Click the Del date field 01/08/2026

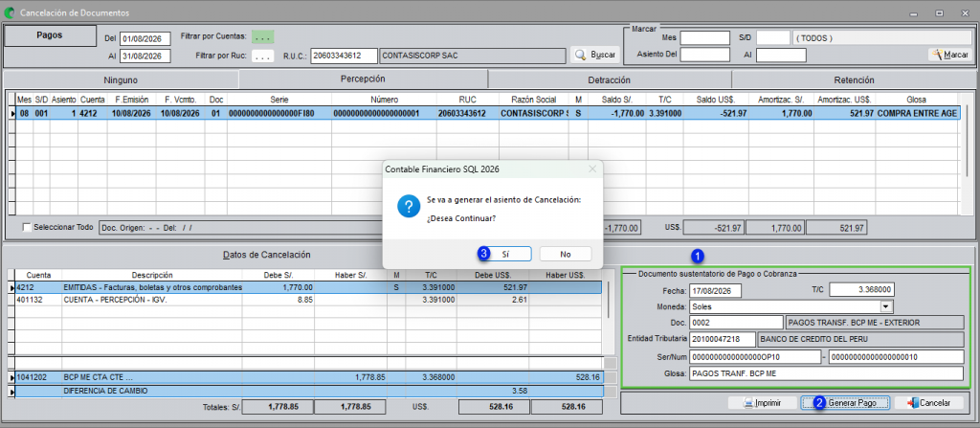pos(145,39)
